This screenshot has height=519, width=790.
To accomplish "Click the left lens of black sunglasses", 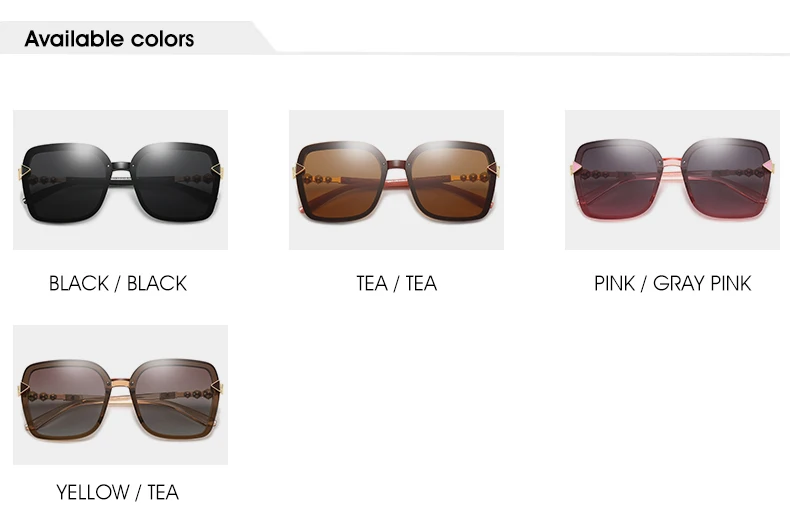I will coord(67,182).
